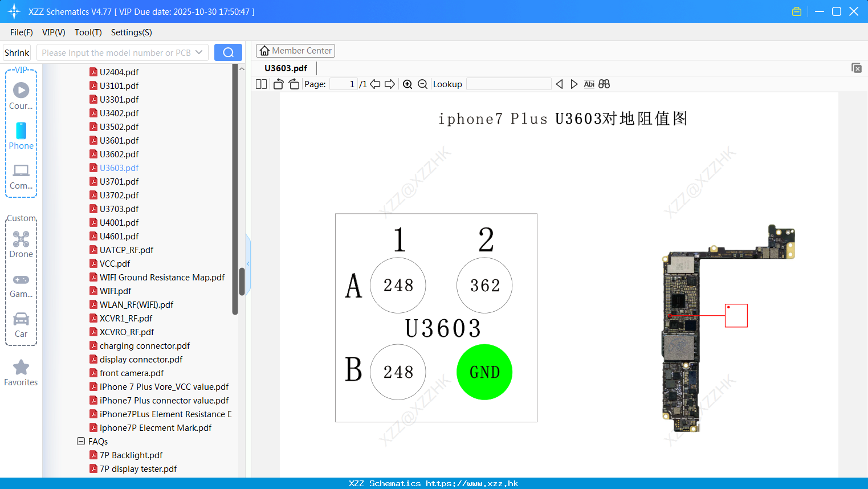Go to previous page arrow
The height and width of the screenshot is (489, 868).
coord(375,84)
